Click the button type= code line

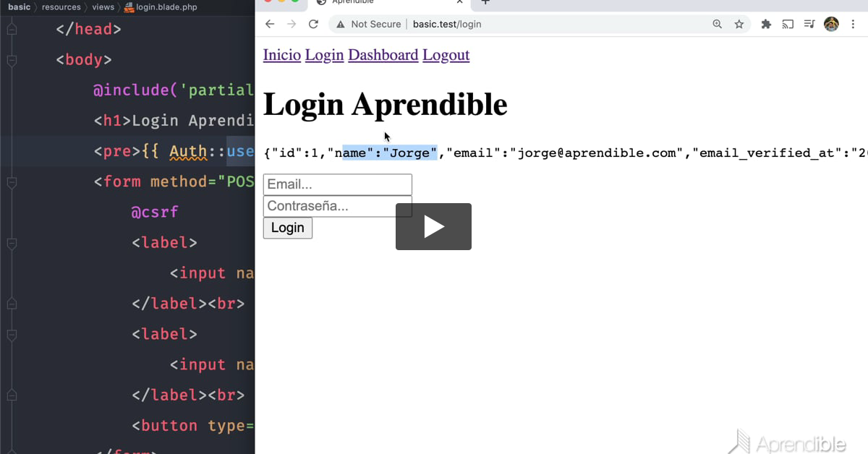coord(193,425)
